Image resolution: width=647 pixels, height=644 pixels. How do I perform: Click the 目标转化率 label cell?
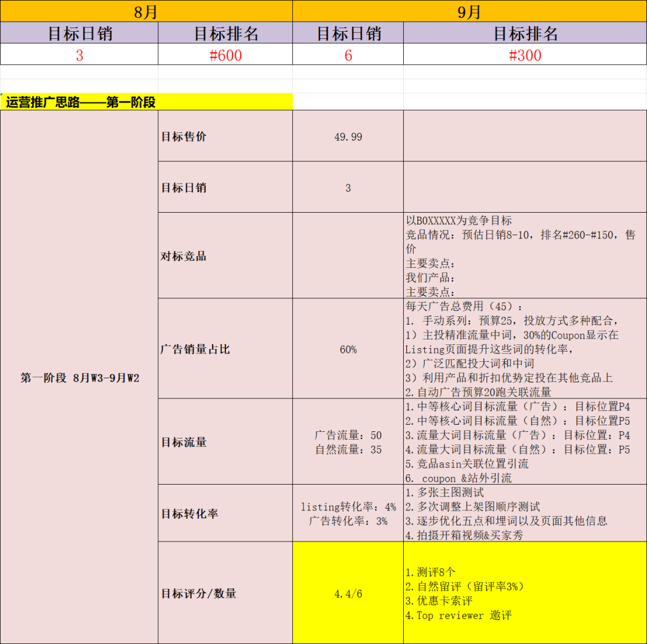click(x=225, y=513)
